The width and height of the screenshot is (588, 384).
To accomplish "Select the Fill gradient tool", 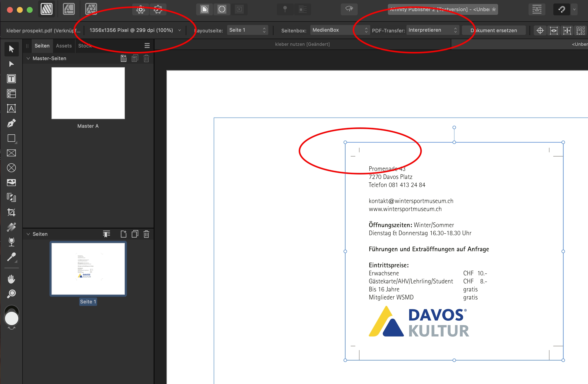I will (x=11, y=227).
